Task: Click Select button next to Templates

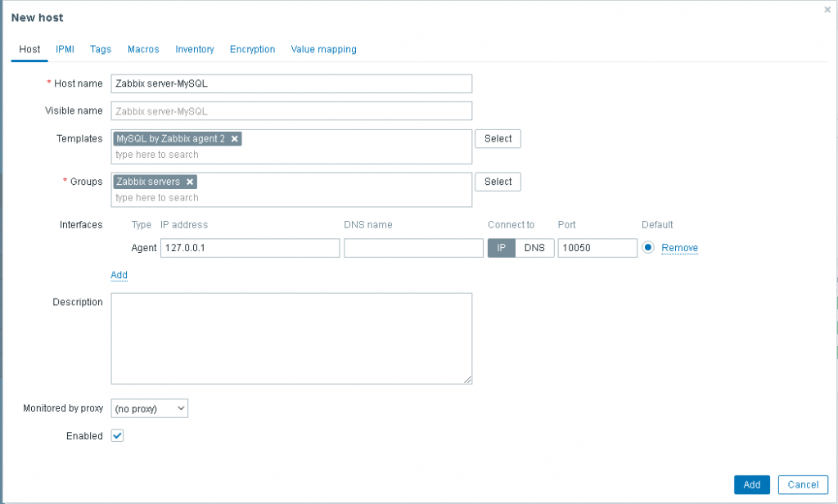Action: tap(498, 139)
